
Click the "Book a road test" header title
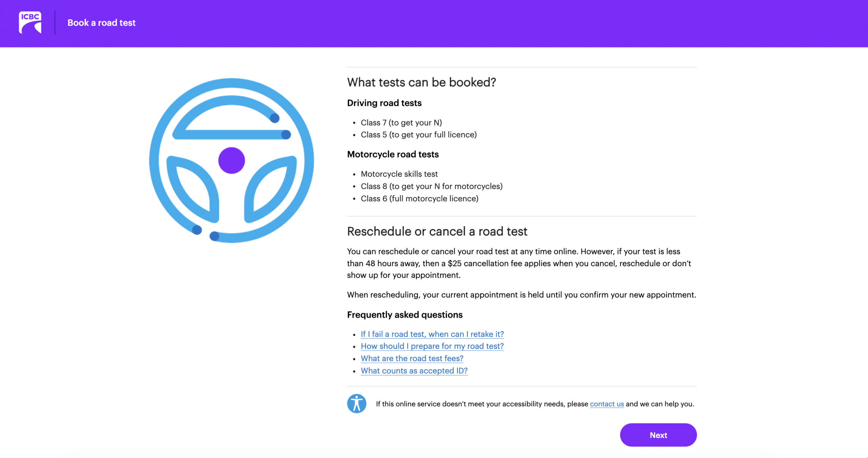(101, 23)
